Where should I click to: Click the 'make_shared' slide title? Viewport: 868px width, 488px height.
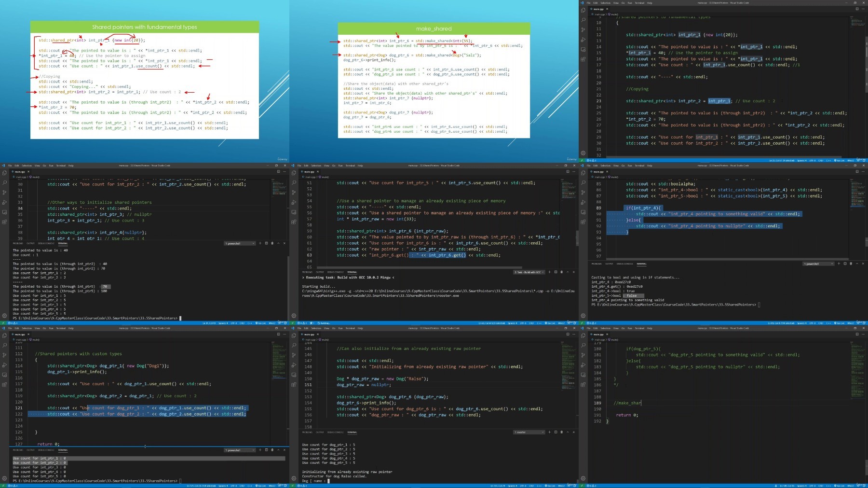coord(434,29)
